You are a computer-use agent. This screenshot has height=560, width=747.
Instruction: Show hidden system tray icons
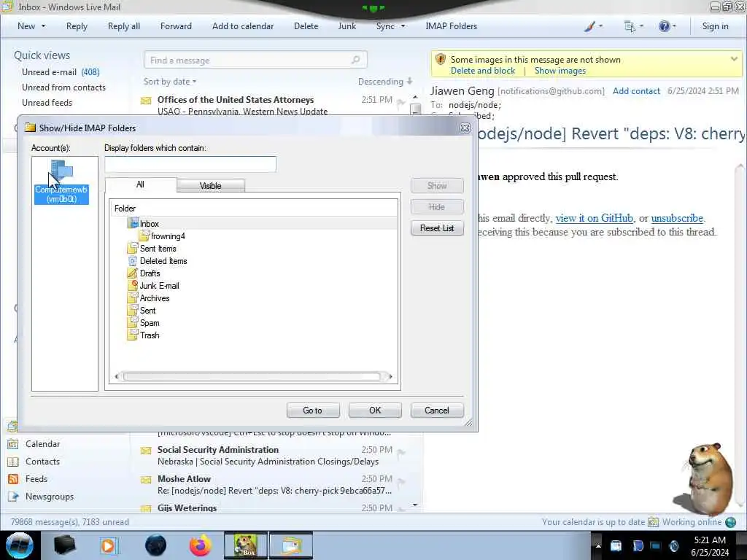click(598, 546)
